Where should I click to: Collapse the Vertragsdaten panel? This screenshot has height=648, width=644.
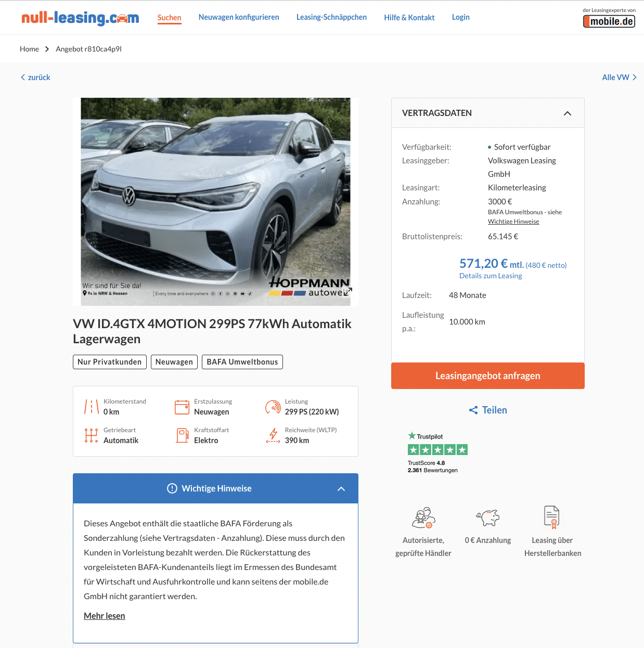tap(568, 113)
